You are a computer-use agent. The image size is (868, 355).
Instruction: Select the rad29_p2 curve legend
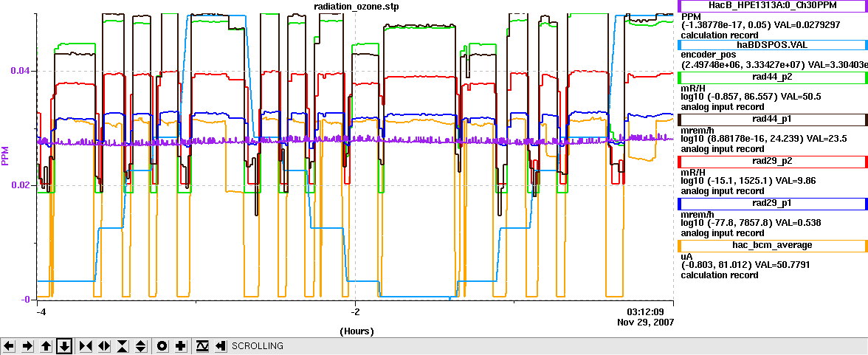(773, 162)
